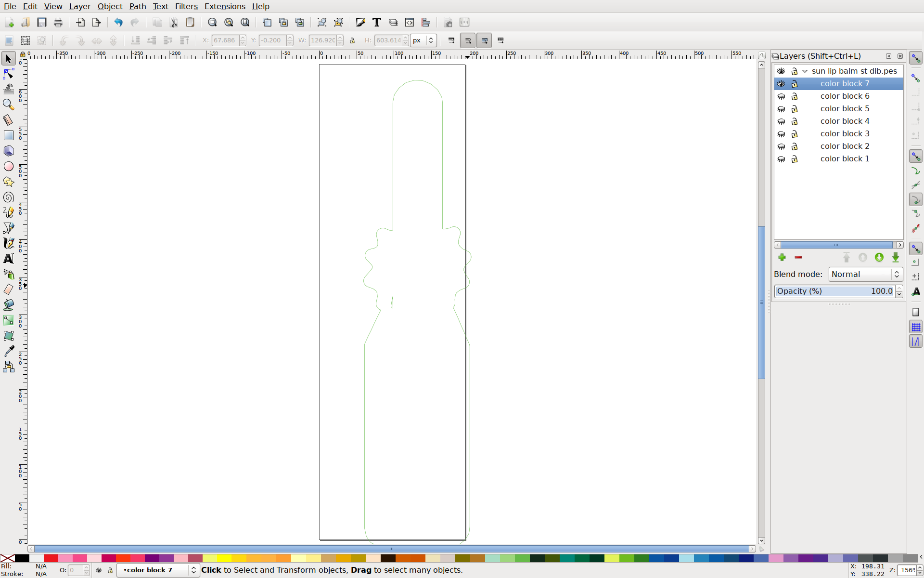Add a new layer with plus icon
The image size is (924, 578).
point(782,258)
